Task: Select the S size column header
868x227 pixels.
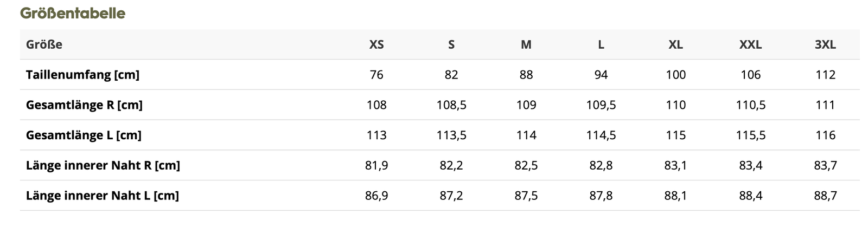Action: point(451,44)
